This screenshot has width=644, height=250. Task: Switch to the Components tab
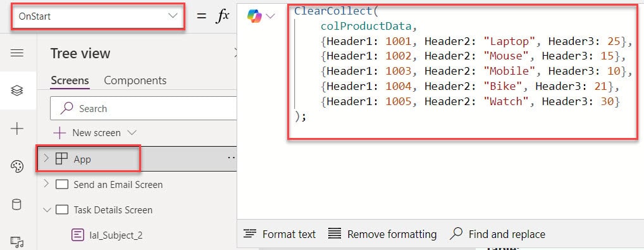point(135,80)
